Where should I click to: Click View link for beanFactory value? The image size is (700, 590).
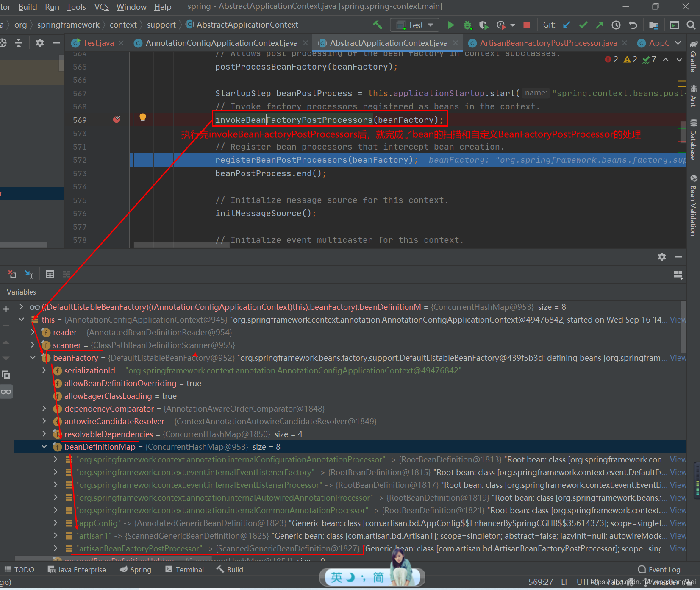click(x=678, y=358)
